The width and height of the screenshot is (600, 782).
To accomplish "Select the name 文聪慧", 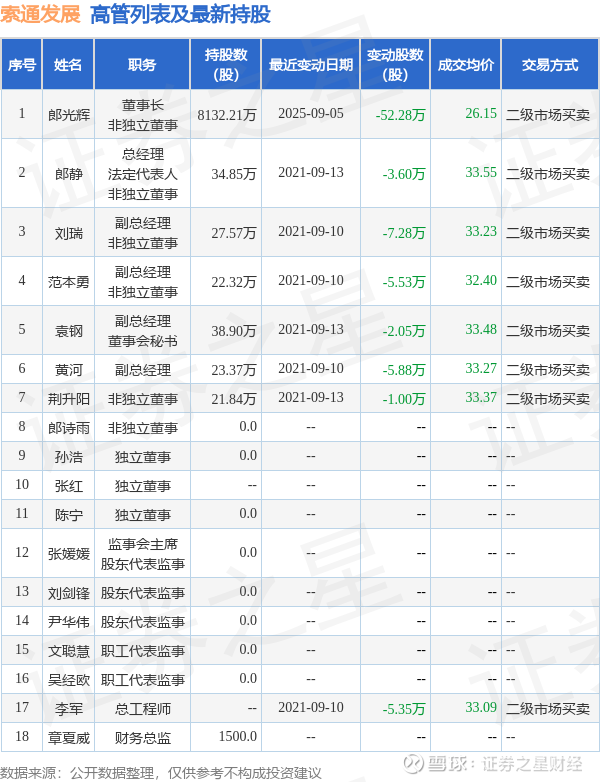I will [69, 650].
